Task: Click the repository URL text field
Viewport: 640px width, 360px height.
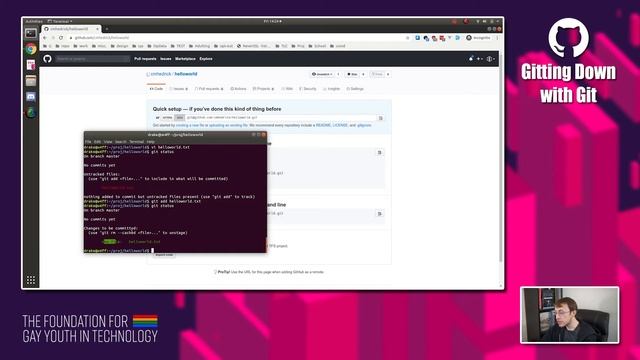Action: click(x=281, y=118)
